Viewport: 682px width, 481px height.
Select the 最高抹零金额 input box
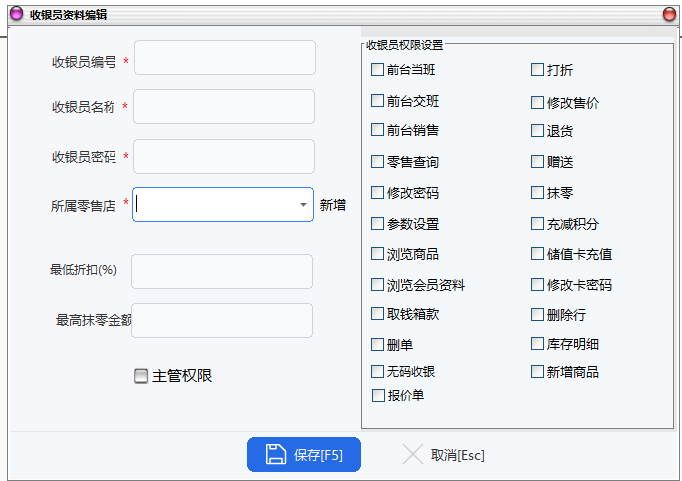coord(222,320)
